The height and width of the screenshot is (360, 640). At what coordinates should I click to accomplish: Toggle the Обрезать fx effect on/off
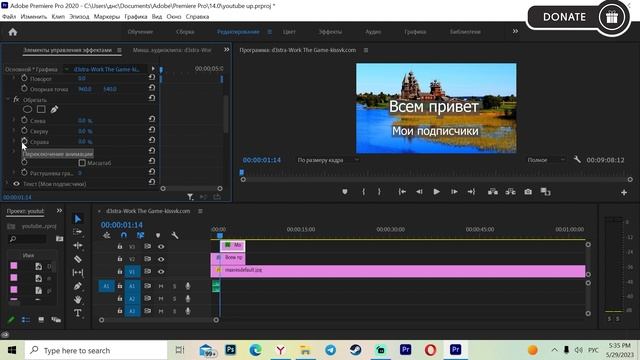16,99
